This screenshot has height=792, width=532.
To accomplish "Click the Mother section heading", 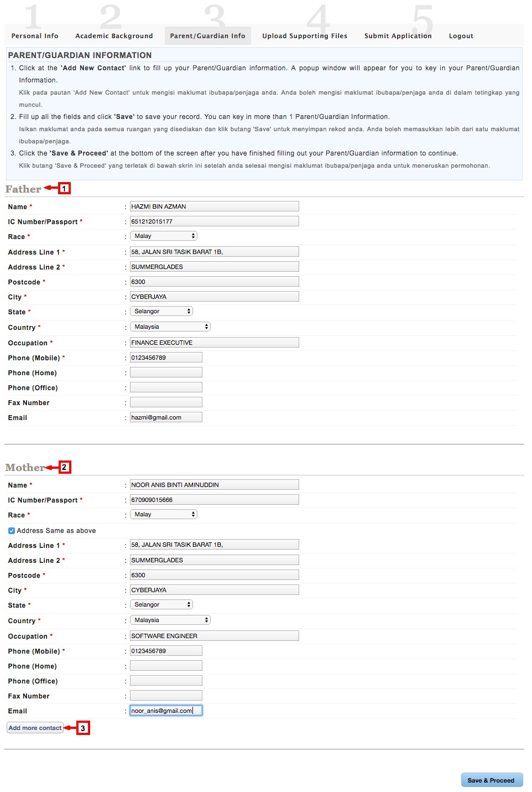I will (x=25, y=468).
